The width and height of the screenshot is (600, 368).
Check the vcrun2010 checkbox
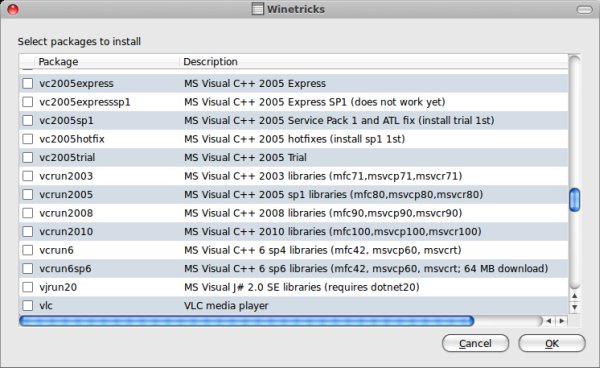pos(28,231)
